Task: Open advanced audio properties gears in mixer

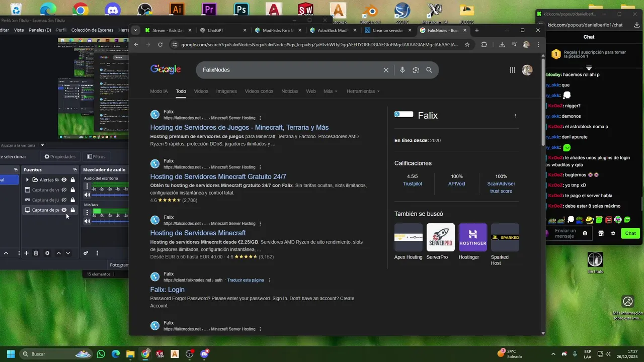Action: coord(86,253)
